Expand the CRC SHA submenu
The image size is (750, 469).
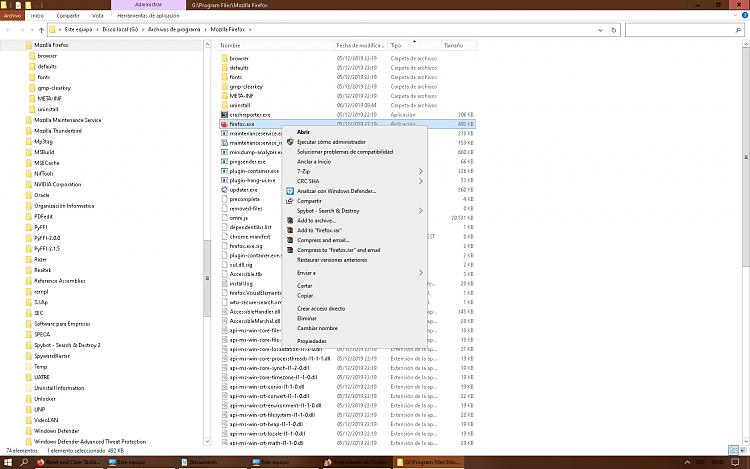tap(420, 181)
